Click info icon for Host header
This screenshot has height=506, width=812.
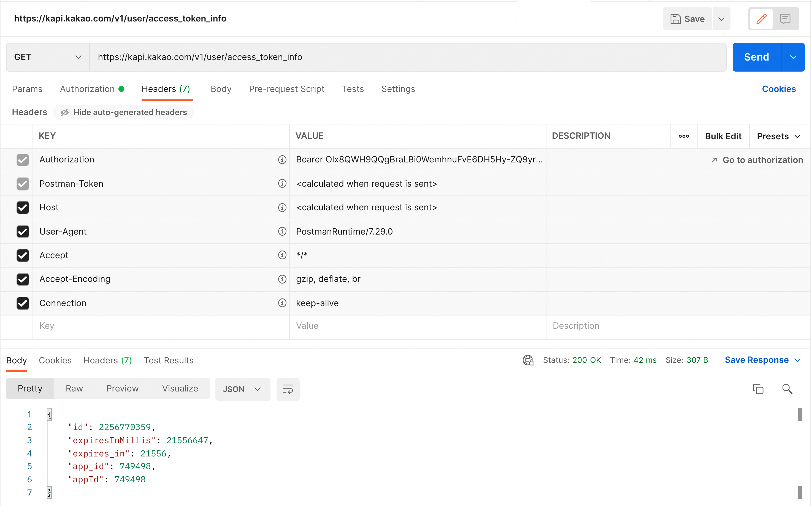coord(282,208)
